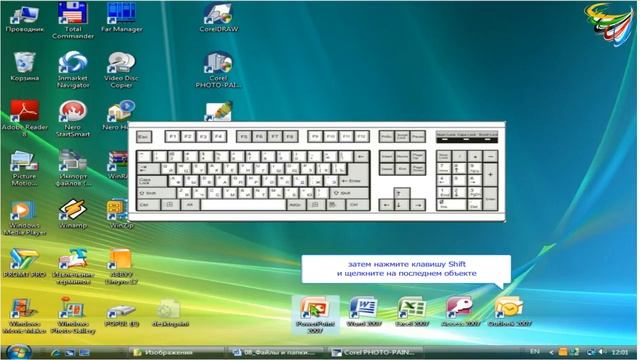Open the Windows Start orb

(19, 352)
